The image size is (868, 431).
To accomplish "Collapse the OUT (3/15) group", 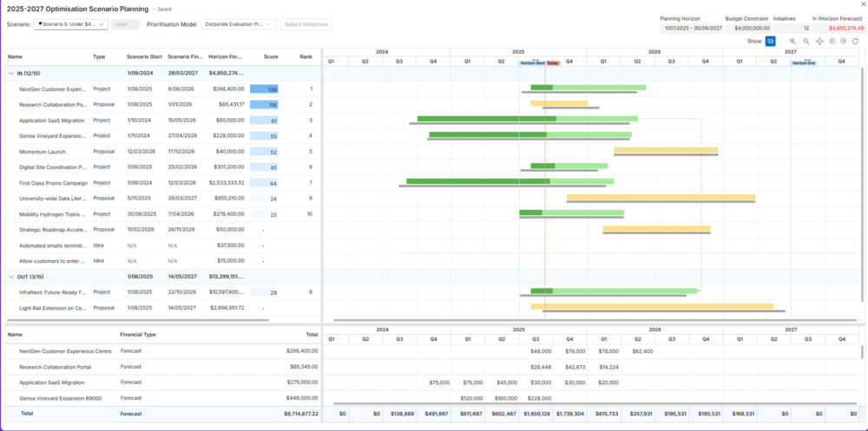I will (x=11, y=277).
